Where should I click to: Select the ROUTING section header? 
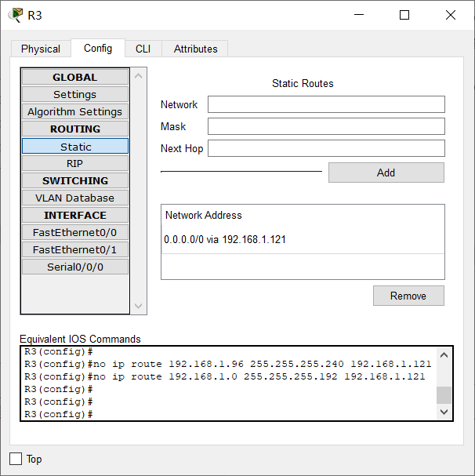click(x=75, y=129)
